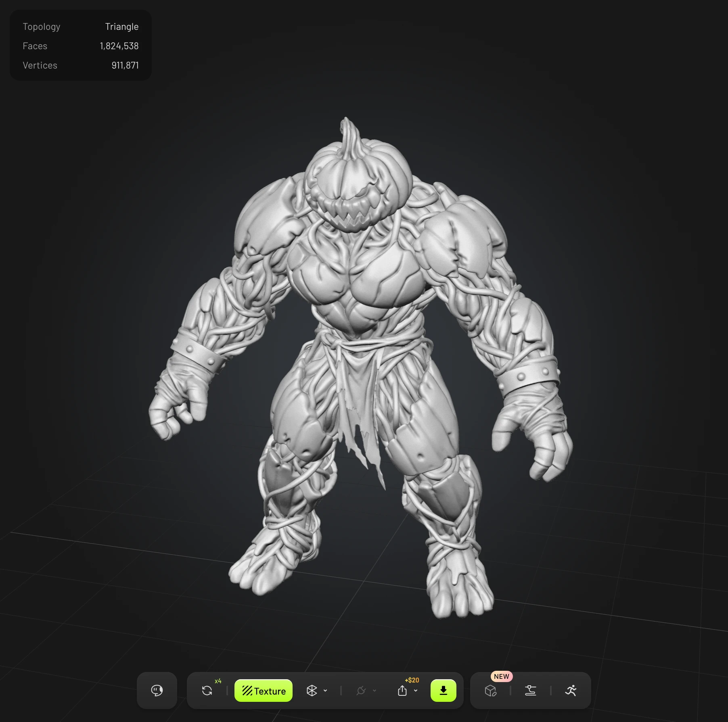The image size is (728, 722).
Task: Click the +$20 price tag
Action: coord(412,680)
